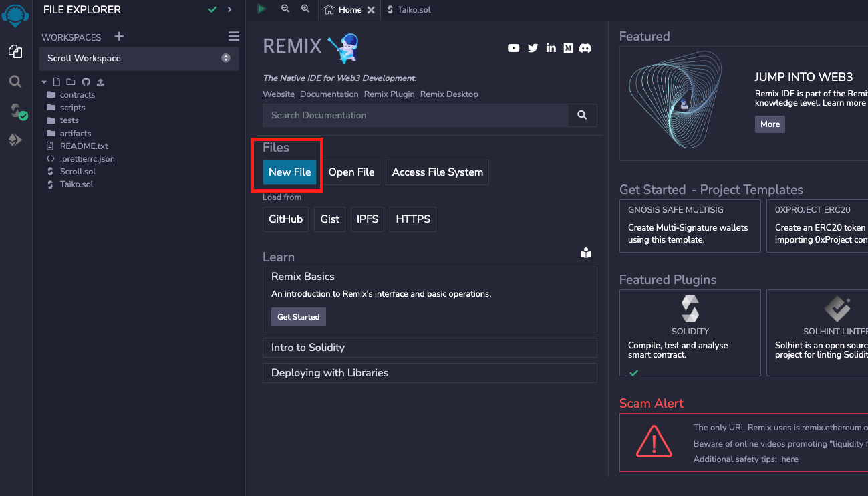
Task: Click the GitHub gist publish icon in explorer
Action: [x=86, y=82]
